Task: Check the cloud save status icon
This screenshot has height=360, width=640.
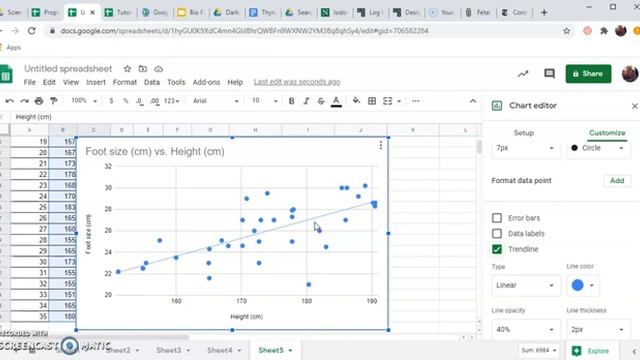Action: click(158, 69)
